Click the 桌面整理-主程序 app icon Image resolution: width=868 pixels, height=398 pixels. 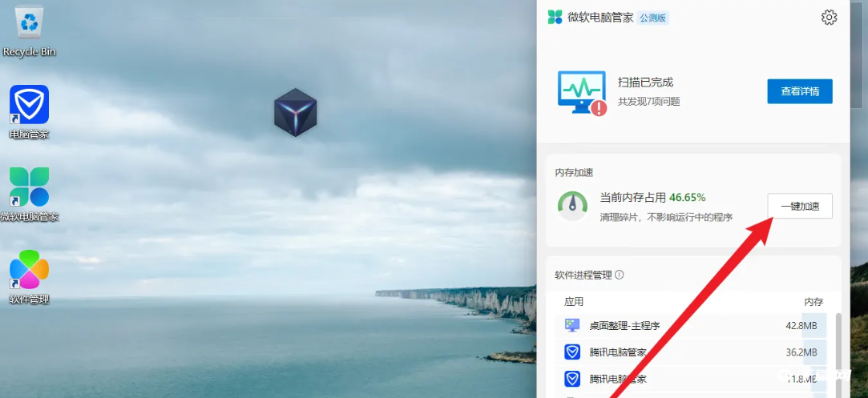pyautogui.click(x=571, y=325)
